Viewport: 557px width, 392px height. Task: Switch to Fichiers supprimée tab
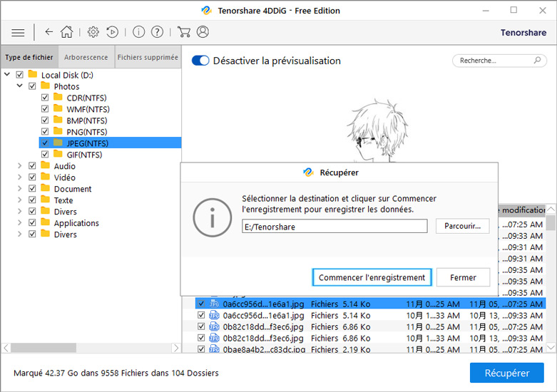[x=148, y=57]
